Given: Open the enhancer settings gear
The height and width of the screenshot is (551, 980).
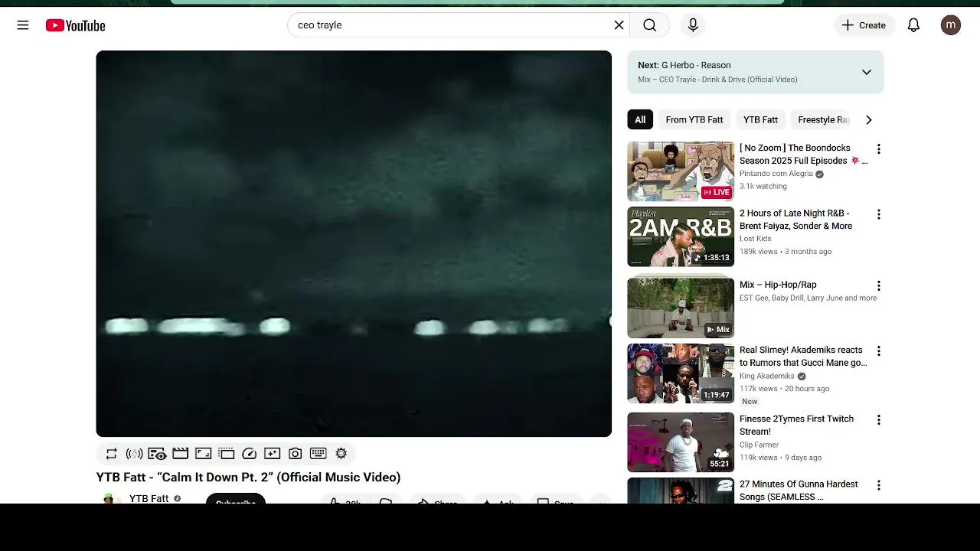Looking at the screenshot, I should coord(341,454).
